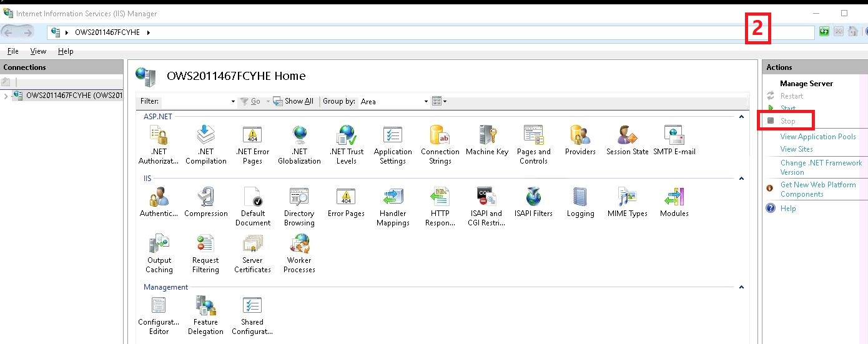Open the Session State feature

(x=627, y=140)
